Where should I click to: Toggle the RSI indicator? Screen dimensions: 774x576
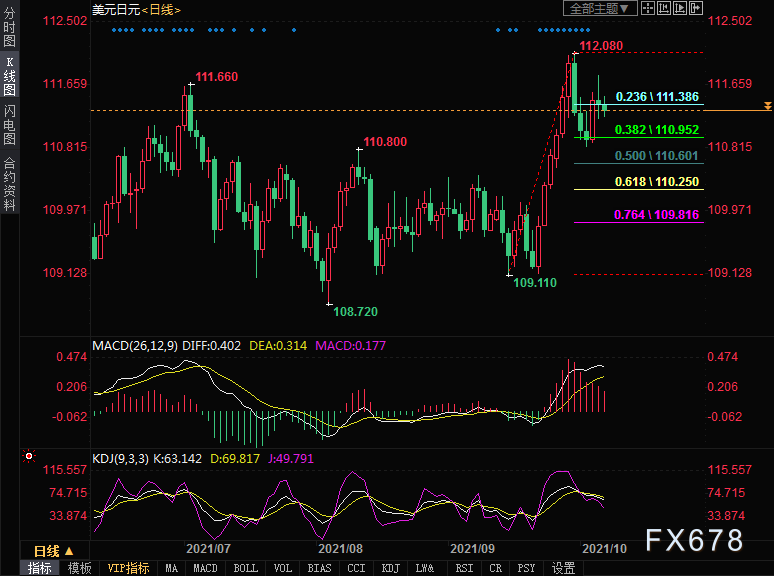tap(461, 568)
